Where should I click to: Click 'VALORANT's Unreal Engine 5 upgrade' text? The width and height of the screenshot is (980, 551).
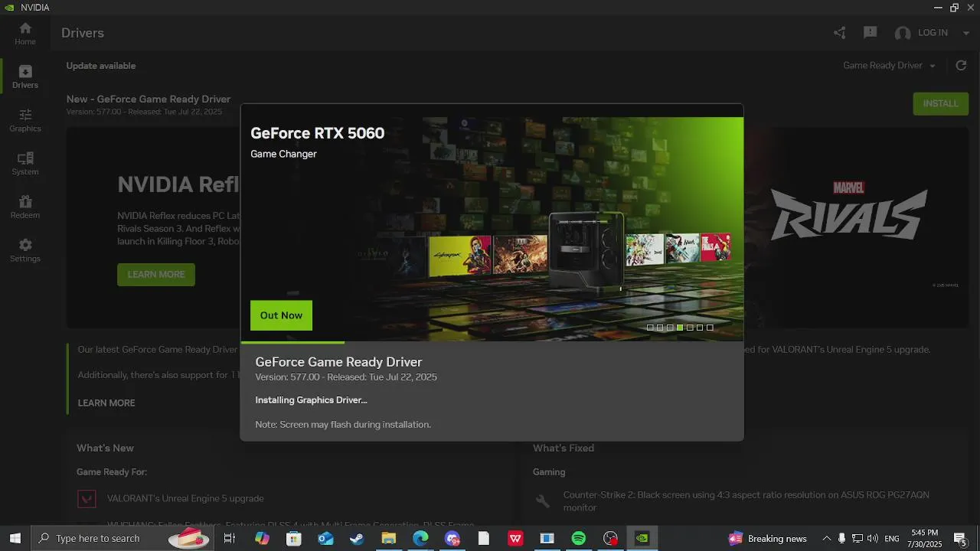(185, 499)
